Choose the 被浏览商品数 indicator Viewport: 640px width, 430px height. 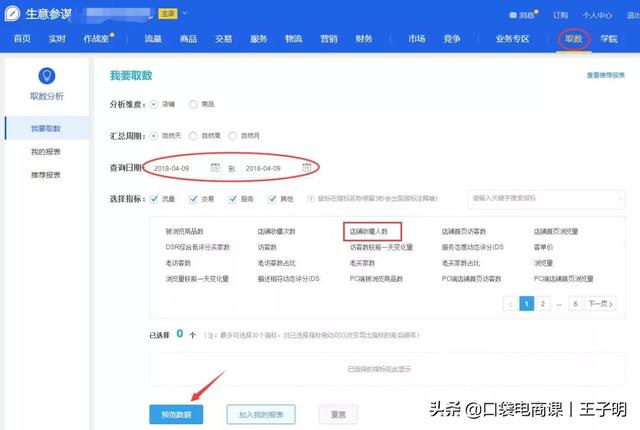coord(184,231)
